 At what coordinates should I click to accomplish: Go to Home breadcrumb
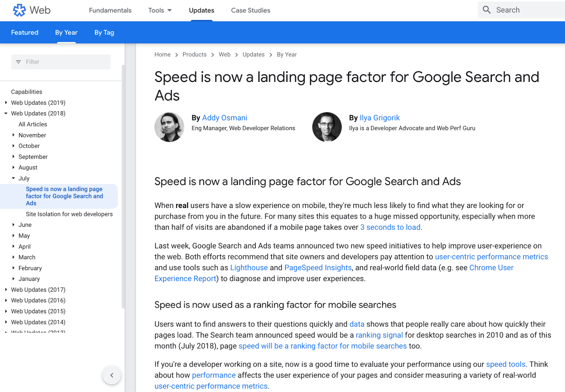(x=162, y=54)
